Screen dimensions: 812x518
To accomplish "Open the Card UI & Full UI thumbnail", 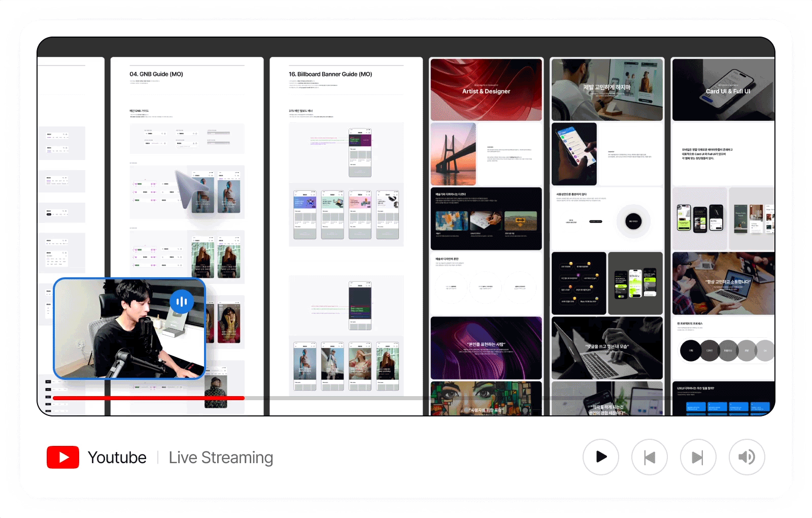I will click(723, 90).
